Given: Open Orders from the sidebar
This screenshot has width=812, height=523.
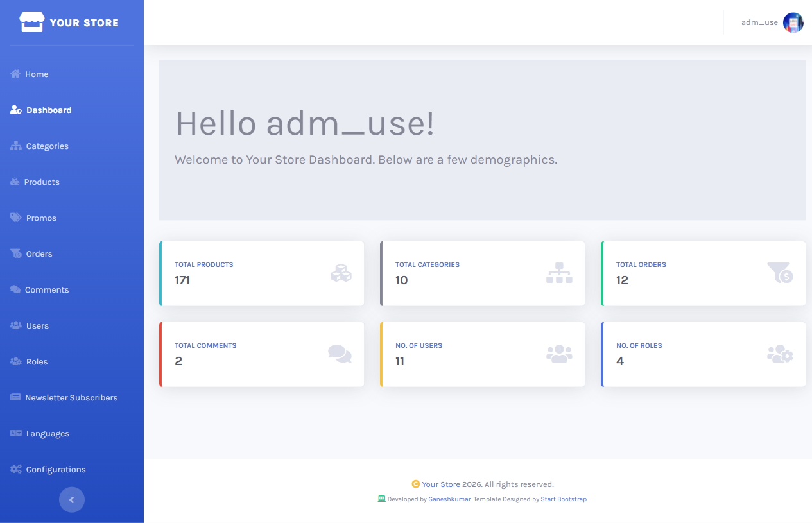Looking at the screenshot, I should click(72, 253).
